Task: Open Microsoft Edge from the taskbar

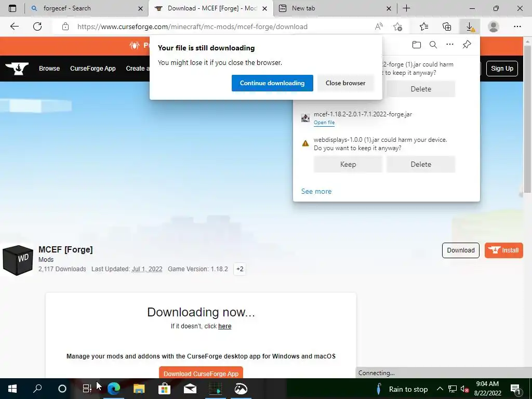Action: [x=114, y=389]
